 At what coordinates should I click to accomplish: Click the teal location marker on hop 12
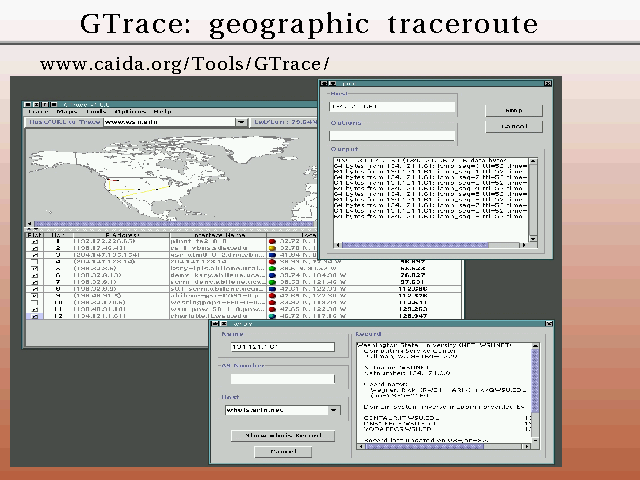point(272,316)
